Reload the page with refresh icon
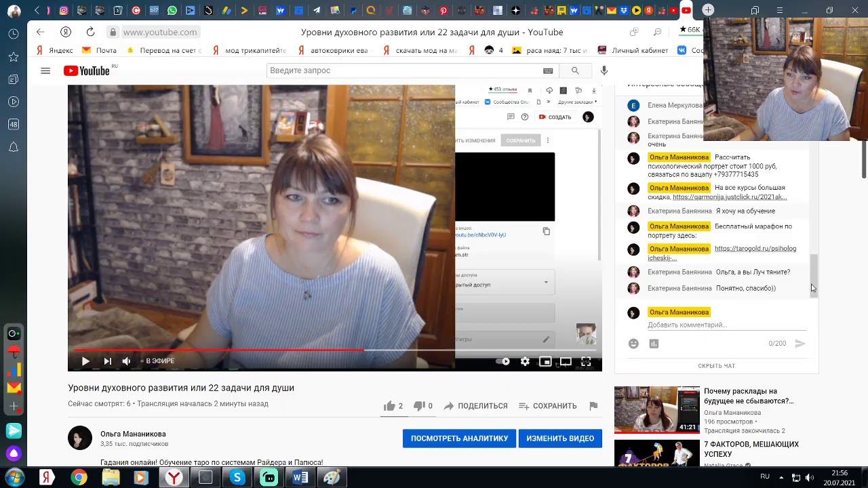This screenshot has width=868, height=488. pyautogui.click(x=90, y=32)
